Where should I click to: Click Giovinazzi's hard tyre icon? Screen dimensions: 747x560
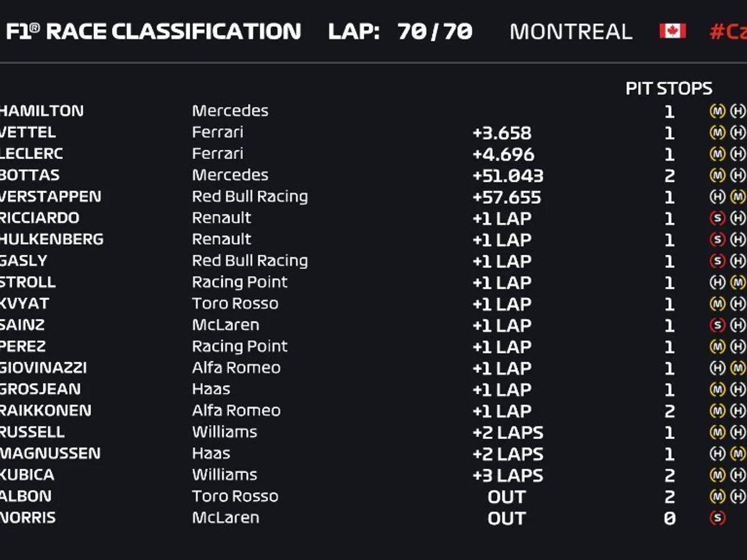[717, 368]
